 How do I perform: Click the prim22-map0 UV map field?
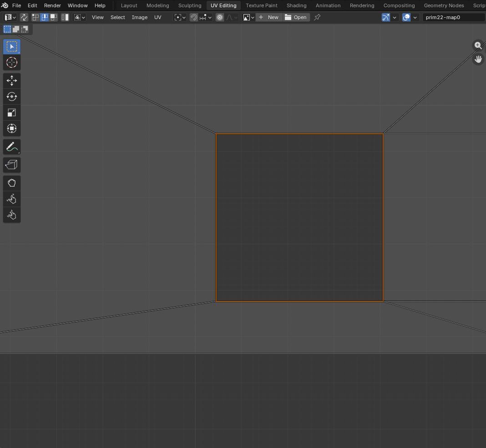click(x=454, y=17)
